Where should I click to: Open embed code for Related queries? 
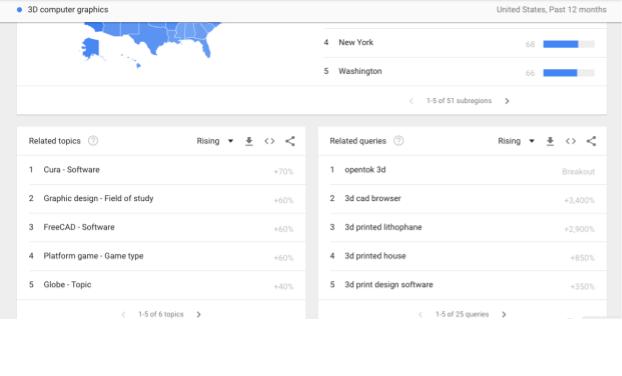(570, 141)
